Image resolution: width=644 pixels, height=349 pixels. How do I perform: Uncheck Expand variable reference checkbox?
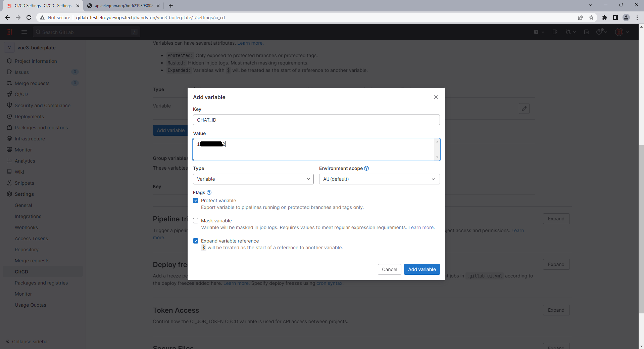click(x=196, y=241)
